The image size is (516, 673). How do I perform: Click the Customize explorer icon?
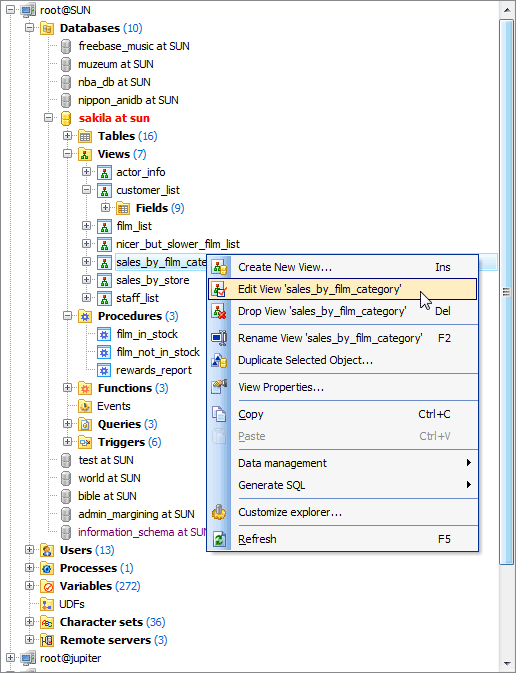[219, 512]
